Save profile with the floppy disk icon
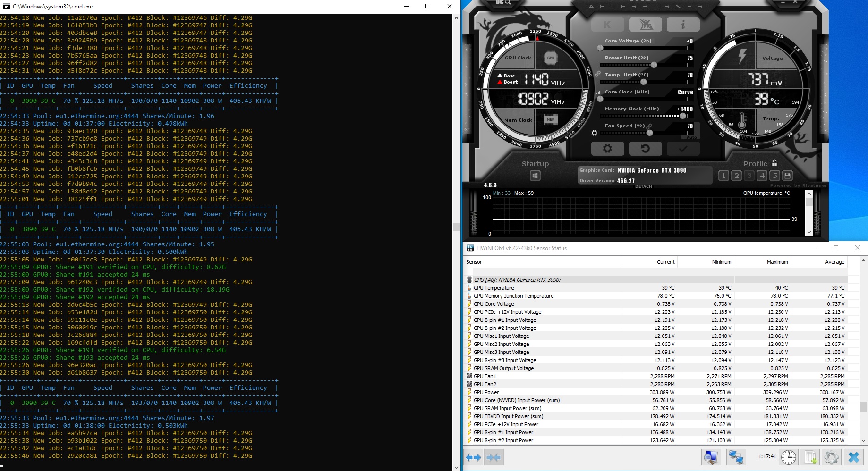The width and height of the screenshot is (868, 471). (x=787, y=176)
